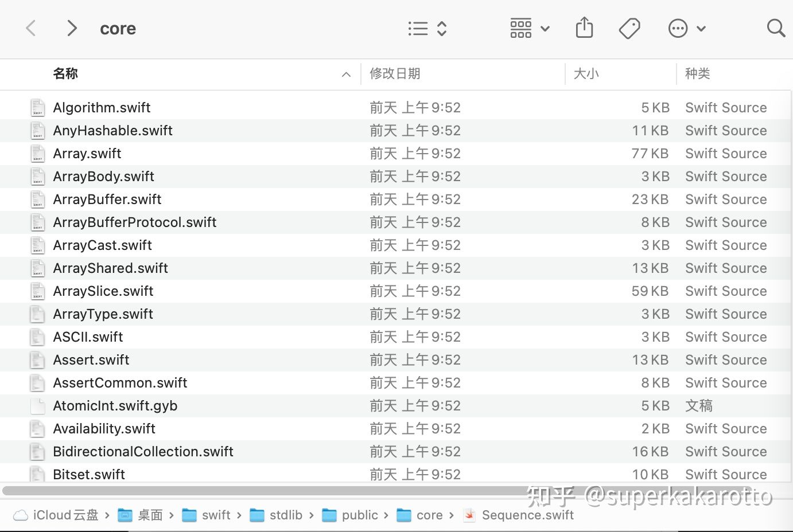
Task: Click the Array.swift document icon
Action: (37, 153)
